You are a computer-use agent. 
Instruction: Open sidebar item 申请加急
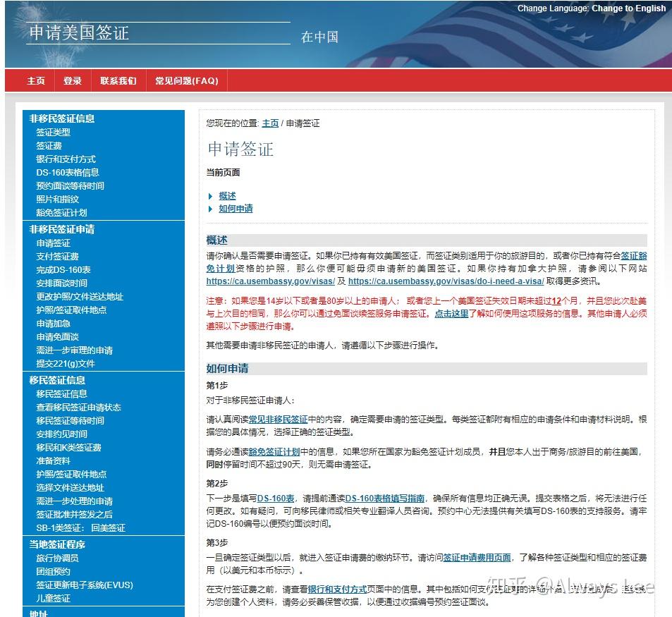[53, 324]
